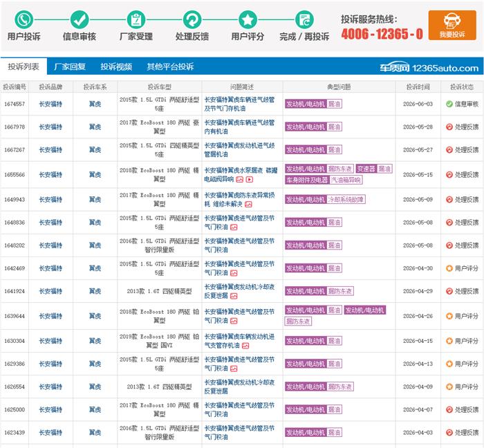Click complaint number 1655566
This screenshot has width=484, height=448.
[x=15, y=175]
